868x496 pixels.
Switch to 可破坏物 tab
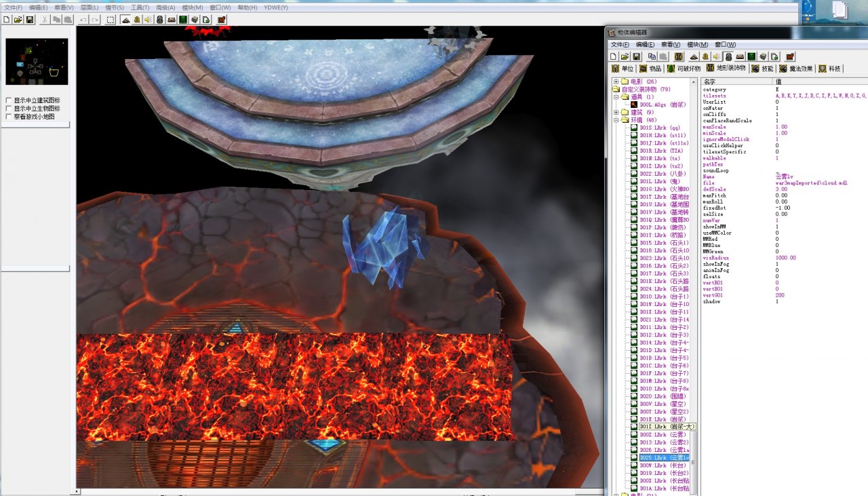pyautogui.click(x=684, y=69)
